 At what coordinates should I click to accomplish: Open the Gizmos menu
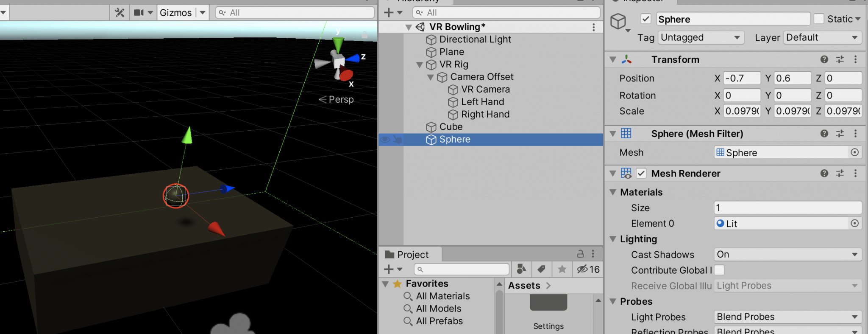175,13
